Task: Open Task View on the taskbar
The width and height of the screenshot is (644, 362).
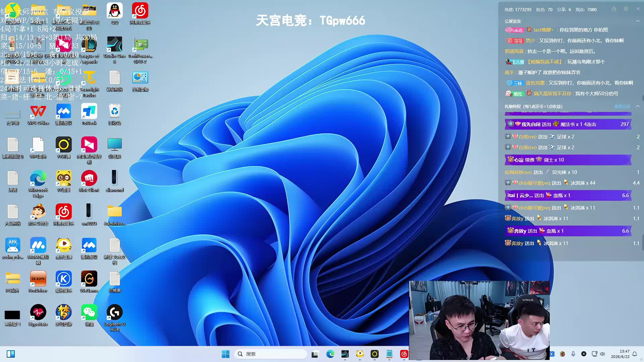Action: point(315,354)
